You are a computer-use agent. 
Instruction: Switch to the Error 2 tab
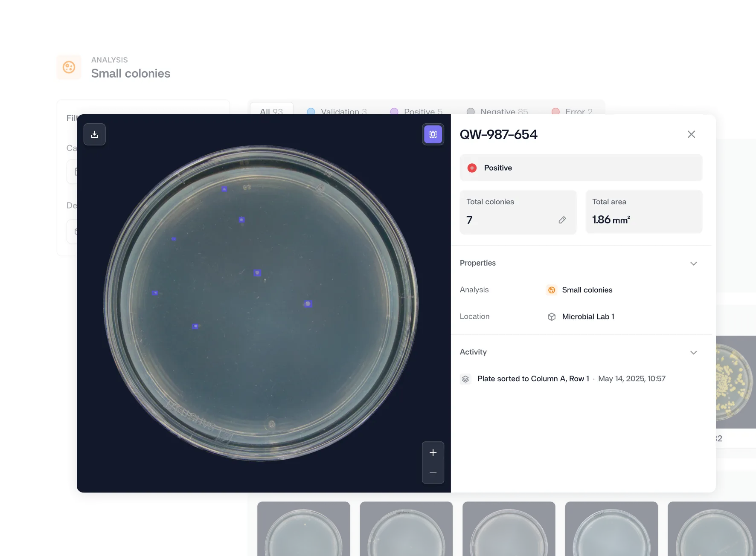[572, 112]
